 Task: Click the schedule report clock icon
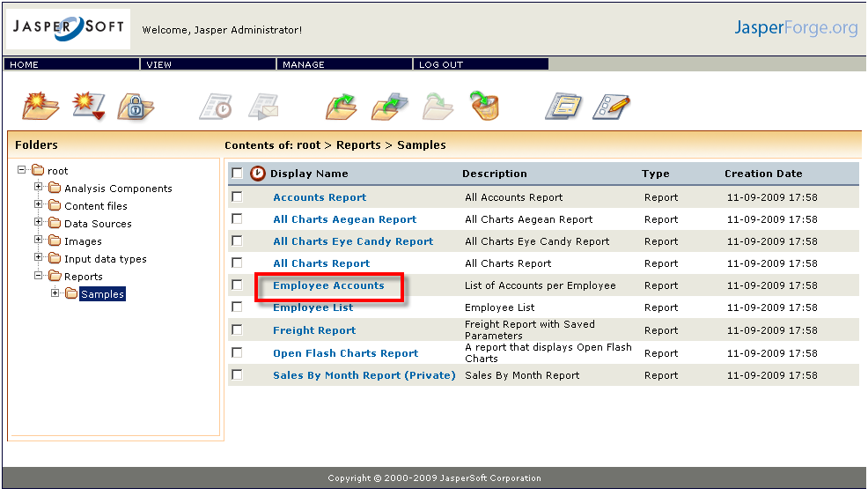coord(216,107)
